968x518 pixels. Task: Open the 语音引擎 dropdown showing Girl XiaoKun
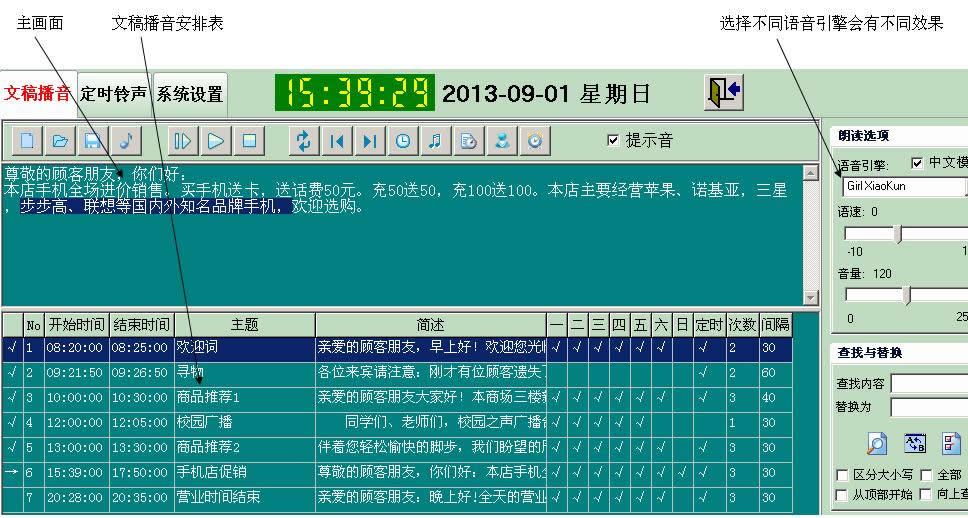[x=905, y=186]
